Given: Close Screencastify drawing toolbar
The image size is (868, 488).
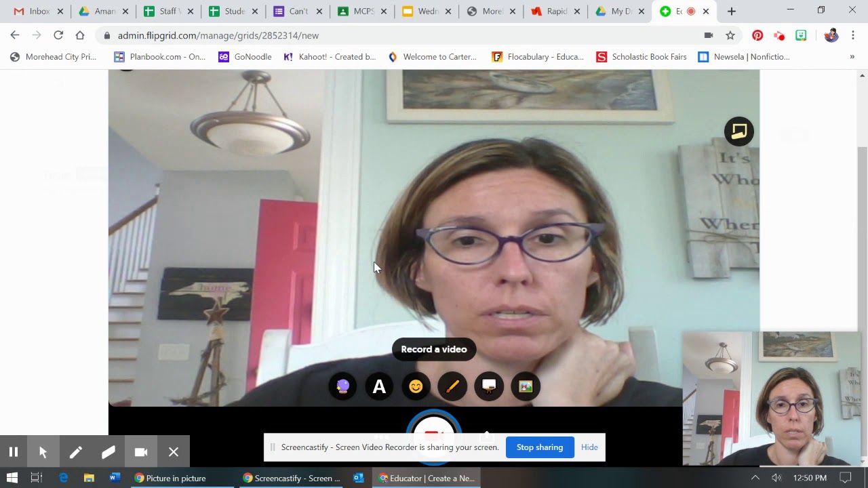Looking at the screenshot, I should click(174, 452).
